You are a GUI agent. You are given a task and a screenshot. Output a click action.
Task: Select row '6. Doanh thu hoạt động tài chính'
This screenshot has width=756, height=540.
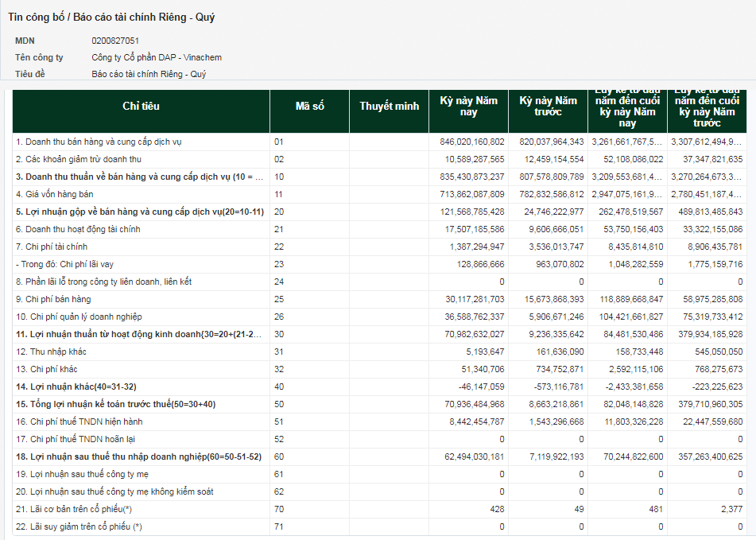379,229
